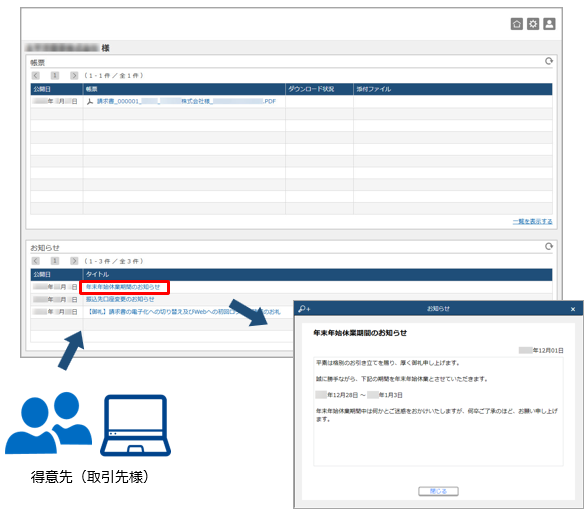Image resolution: width=586 pixels, height=510 pixels.
Task: Click 公開日 column header in お知らせ table
Action: (57, 274)
